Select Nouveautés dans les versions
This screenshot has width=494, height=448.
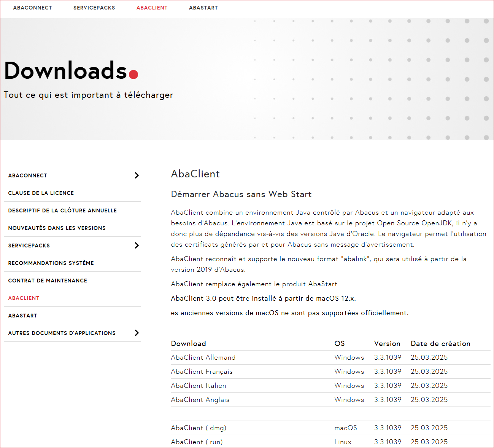click(x=57, y=228)
